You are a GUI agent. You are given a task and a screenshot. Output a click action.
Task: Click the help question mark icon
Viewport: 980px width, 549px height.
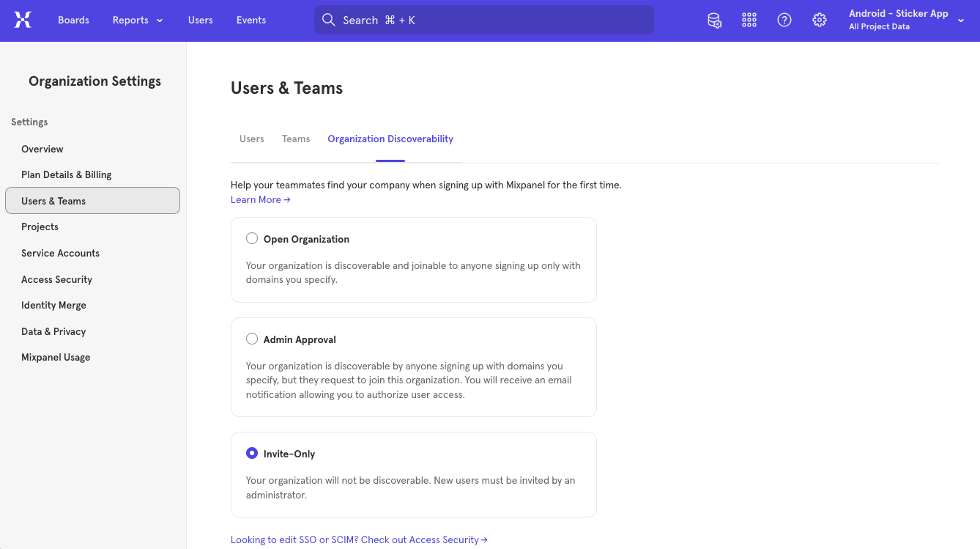pyautogui.click(x=784, y=21)
